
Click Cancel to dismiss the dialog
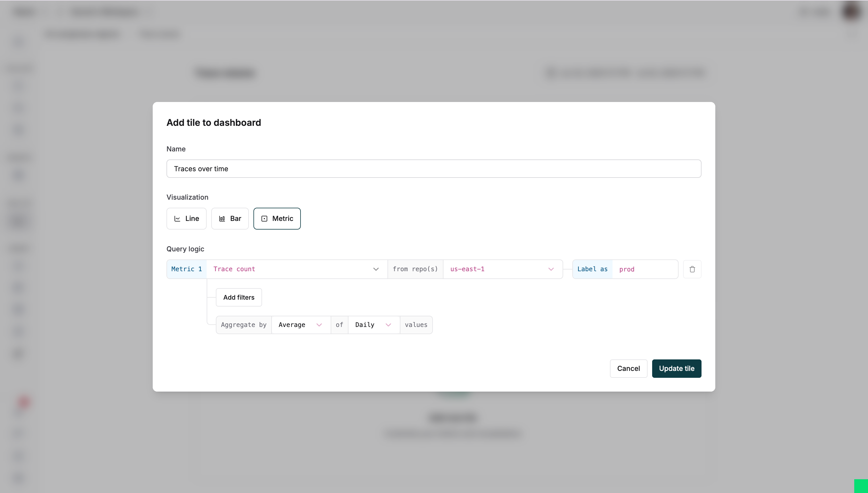(628, 368)
